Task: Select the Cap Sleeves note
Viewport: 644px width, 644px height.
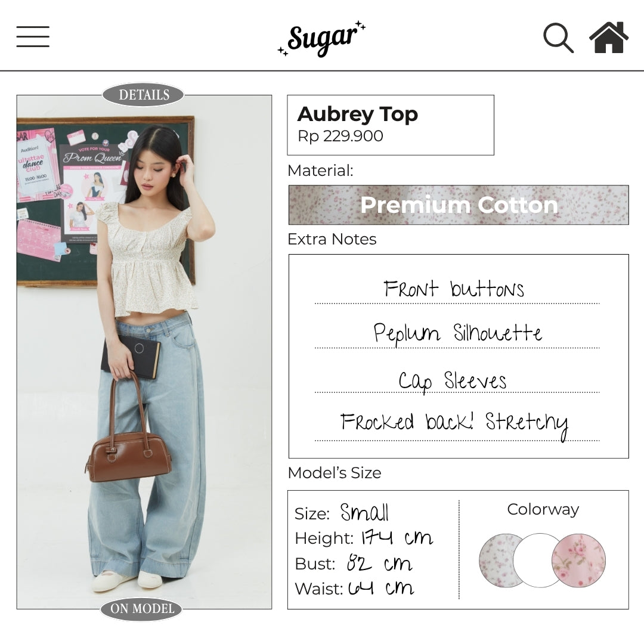Action: [x=452, y=380]
